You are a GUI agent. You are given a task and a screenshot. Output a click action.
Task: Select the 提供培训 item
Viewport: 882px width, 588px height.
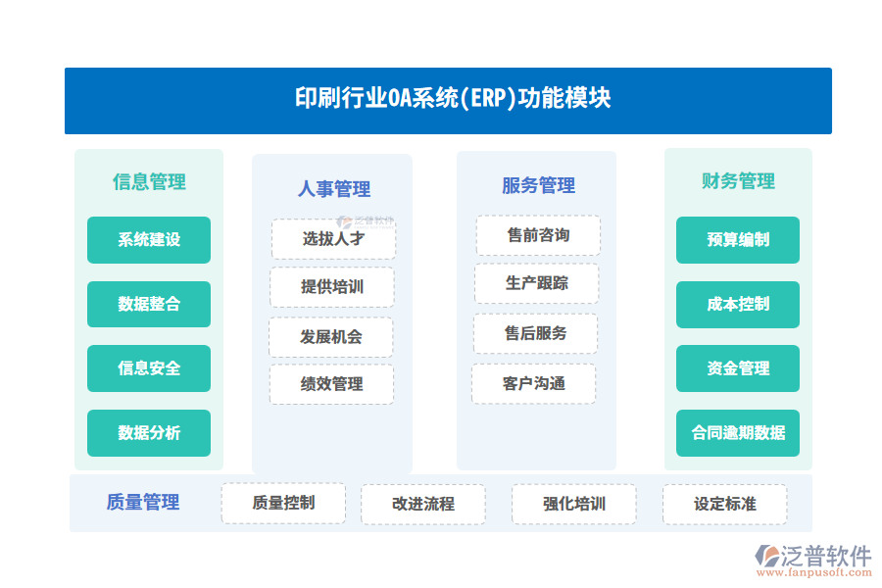331,286
